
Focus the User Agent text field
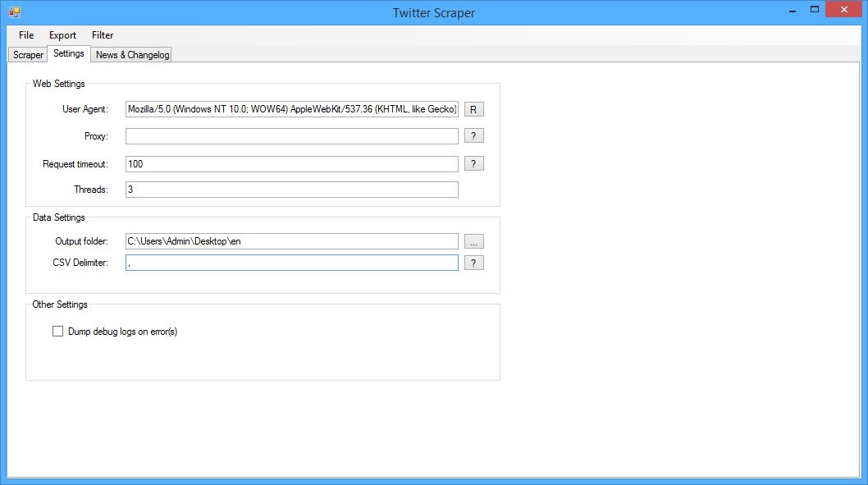click(292, 109)
